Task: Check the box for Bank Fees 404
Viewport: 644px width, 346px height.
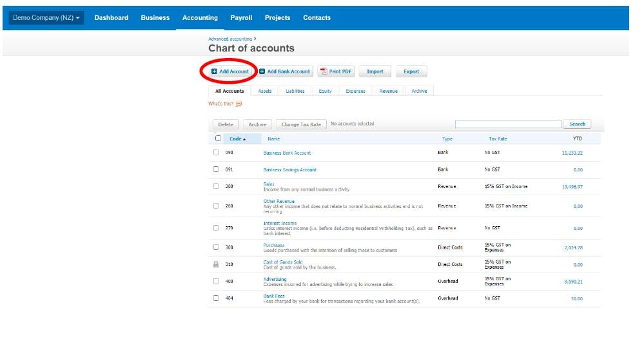Action: 217,298
